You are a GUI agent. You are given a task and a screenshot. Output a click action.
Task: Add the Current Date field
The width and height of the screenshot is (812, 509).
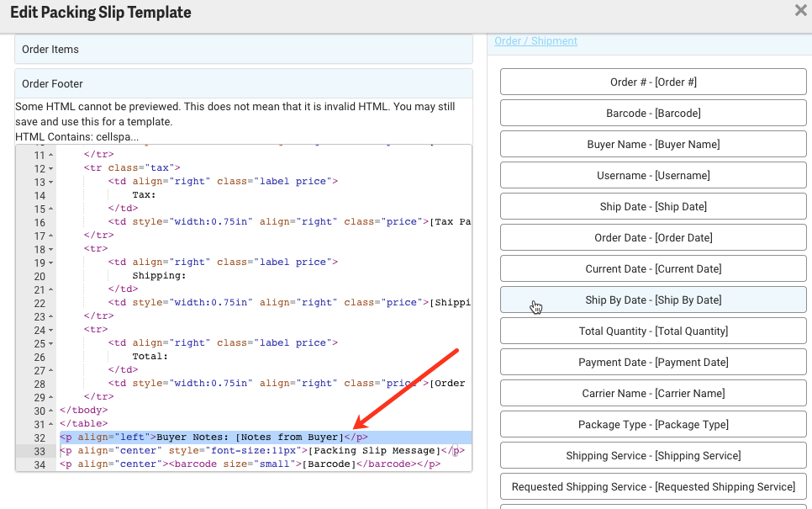[653, 269]
